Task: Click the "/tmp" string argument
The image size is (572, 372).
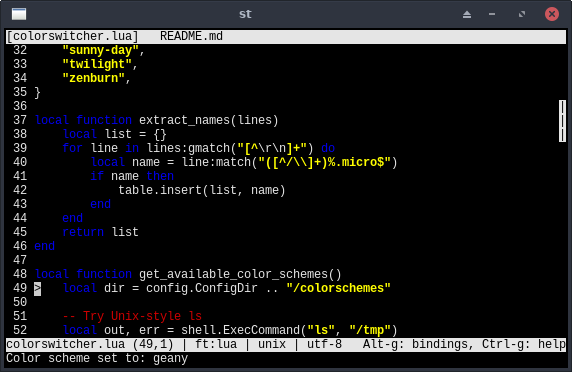Action: pyautogui.click(x=370, y=330)
